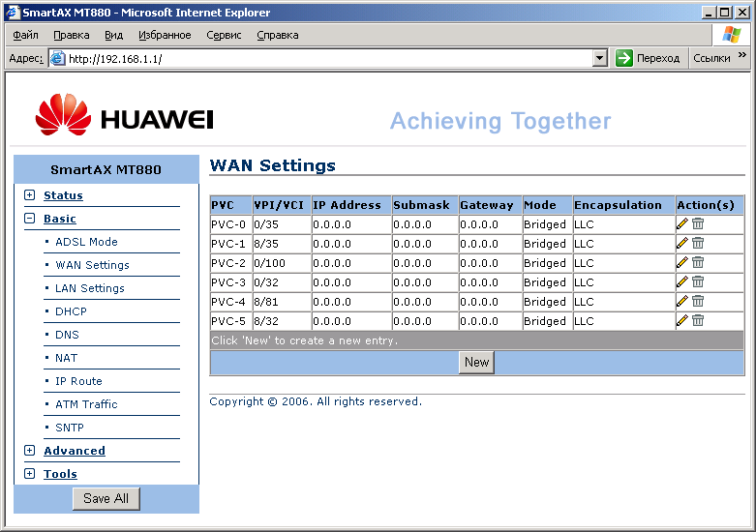Click the Submask column header
The image size is (756, 532).
425,205
